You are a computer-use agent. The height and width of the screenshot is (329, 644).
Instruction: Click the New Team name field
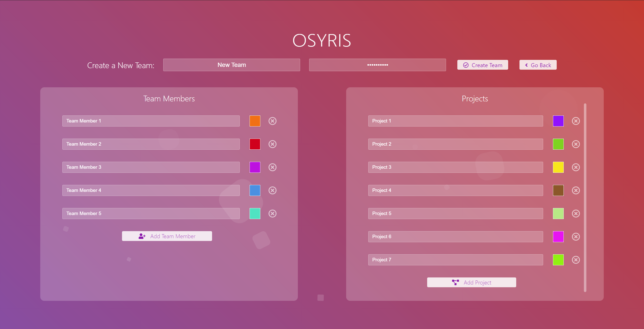[x=231, y=65]
